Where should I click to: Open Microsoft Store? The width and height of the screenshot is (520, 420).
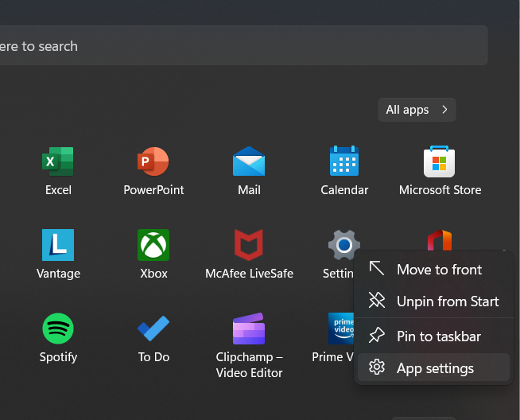(x=440, y=162)
